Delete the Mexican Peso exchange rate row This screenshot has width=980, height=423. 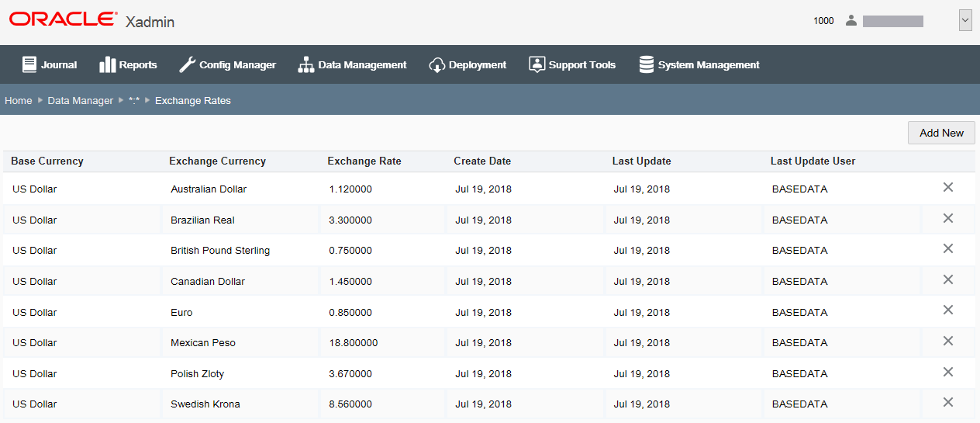pos(947,341)
